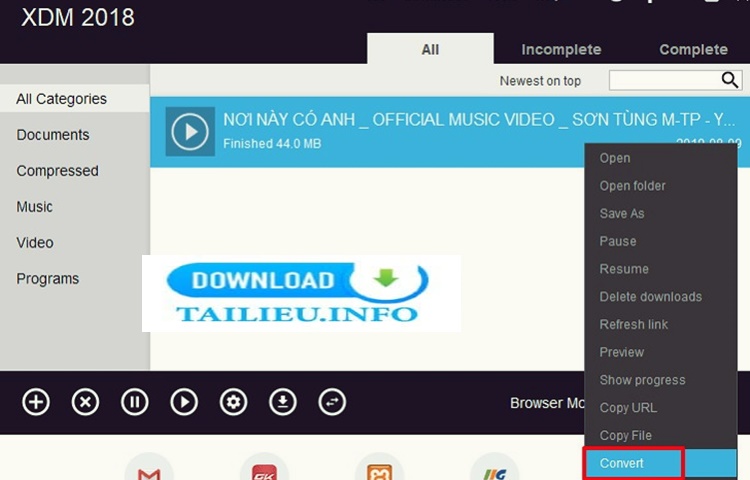Choose Pause from context menu
Screen dimensions: 750x480
(660, 241)
